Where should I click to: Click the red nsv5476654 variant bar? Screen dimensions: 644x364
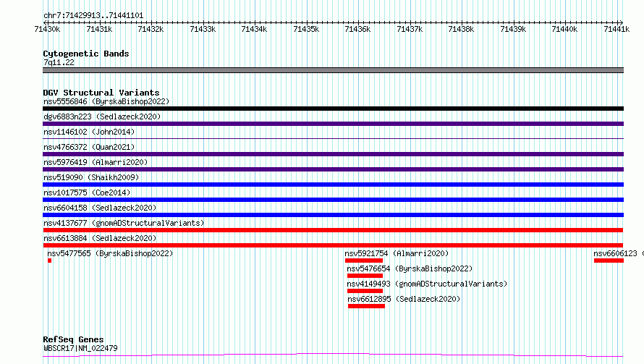pyautogui.click(x=365, y=276)
